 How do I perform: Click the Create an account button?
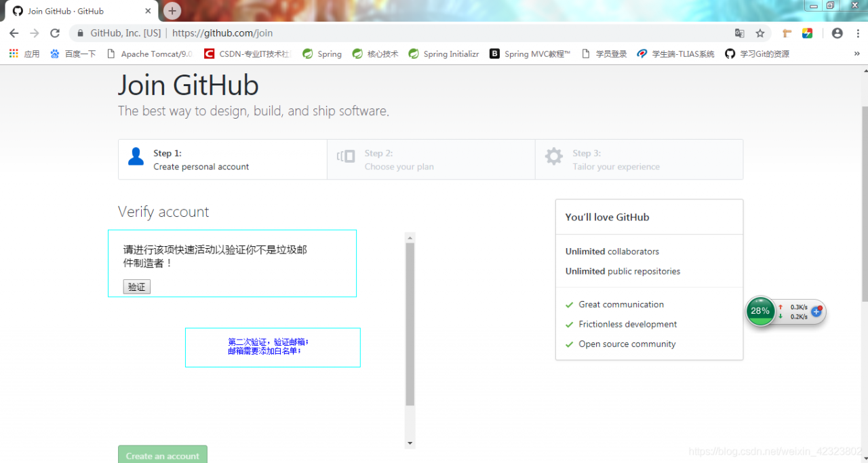(163, 456)
